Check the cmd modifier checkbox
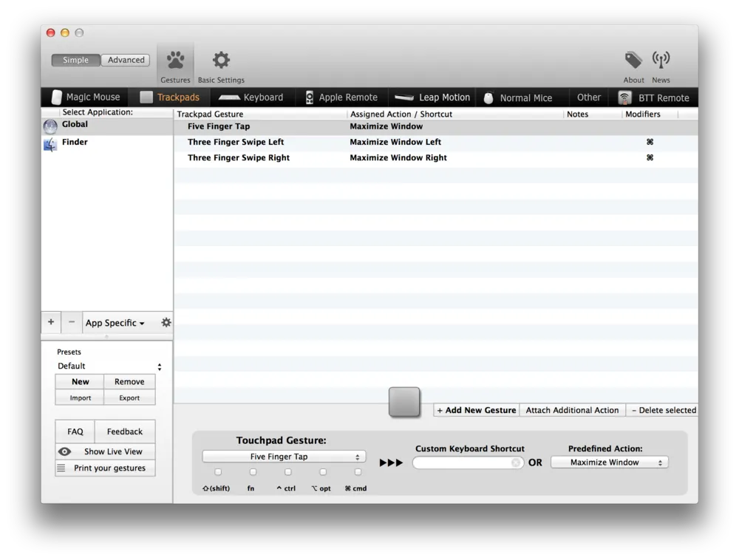 tap(358, 472)
